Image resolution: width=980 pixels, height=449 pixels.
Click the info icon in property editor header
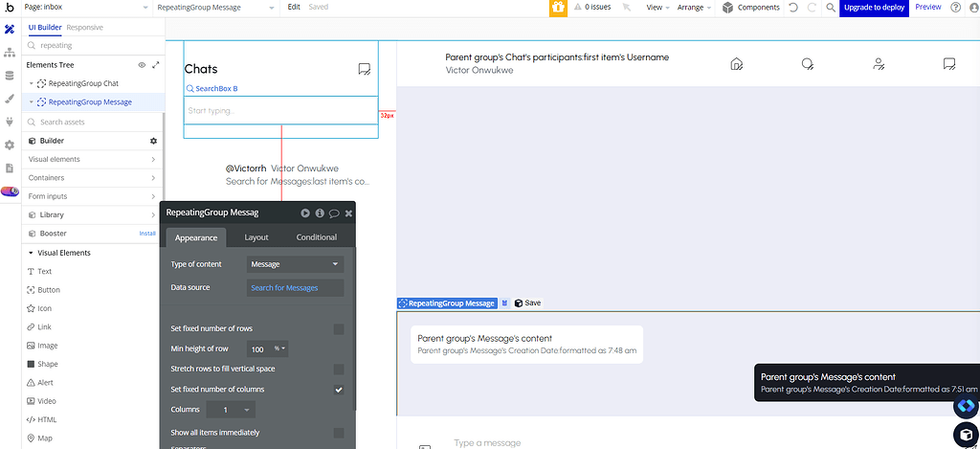click(x=320, y=213)
